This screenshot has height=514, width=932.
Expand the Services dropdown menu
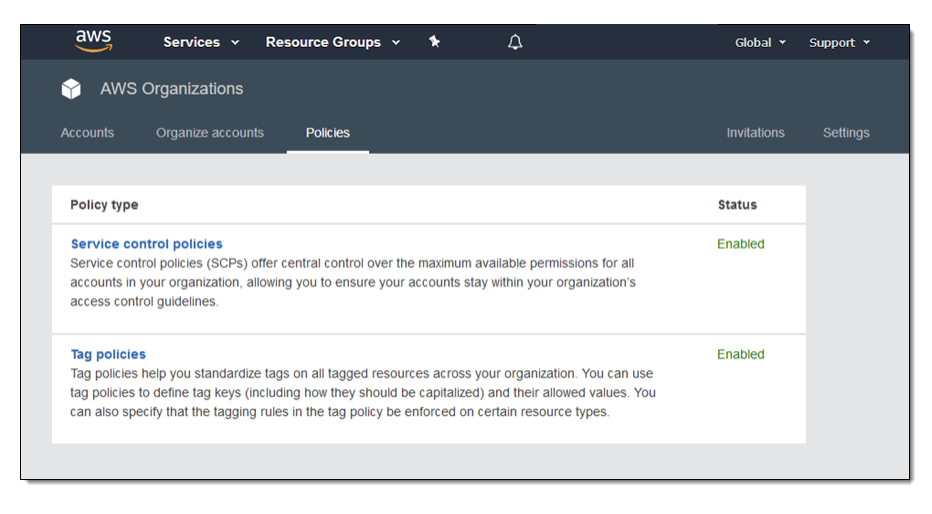(201, 42)
